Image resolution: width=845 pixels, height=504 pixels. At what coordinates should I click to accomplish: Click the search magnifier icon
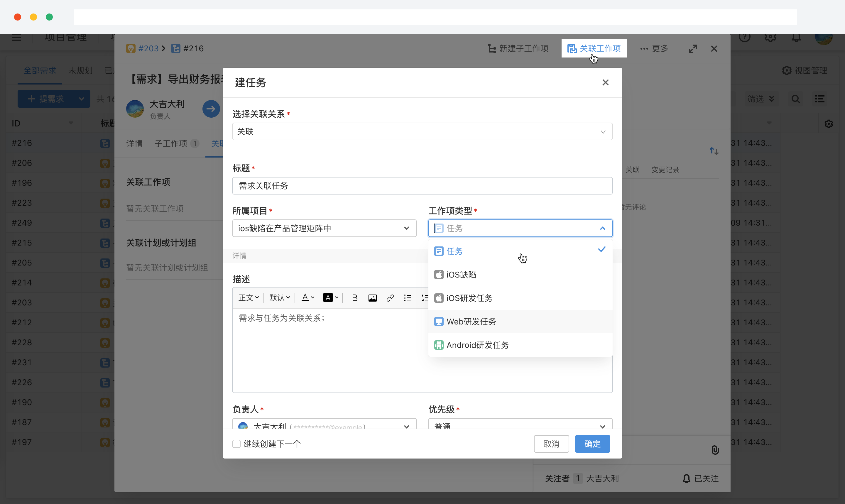pos(796,99)
